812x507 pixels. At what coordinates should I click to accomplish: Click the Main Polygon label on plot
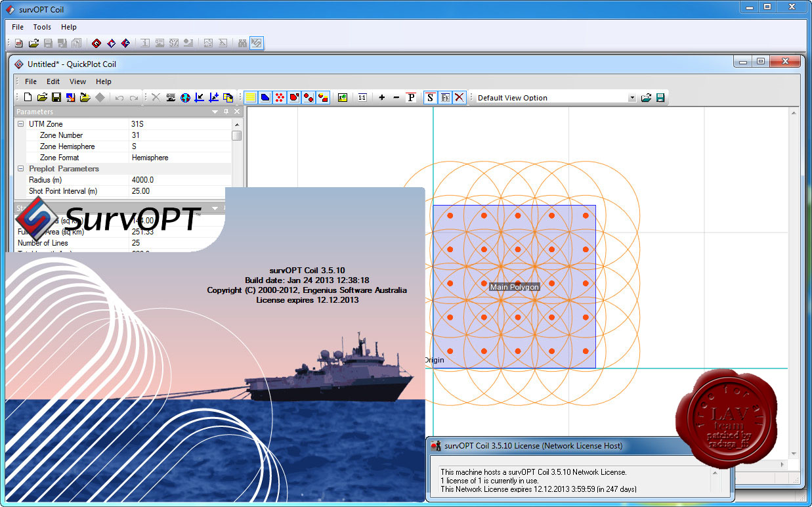tap(515, 287)
